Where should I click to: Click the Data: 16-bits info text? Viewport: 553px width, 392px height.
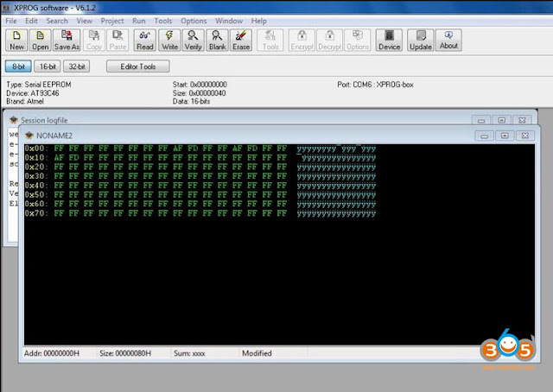click(191, 102)
